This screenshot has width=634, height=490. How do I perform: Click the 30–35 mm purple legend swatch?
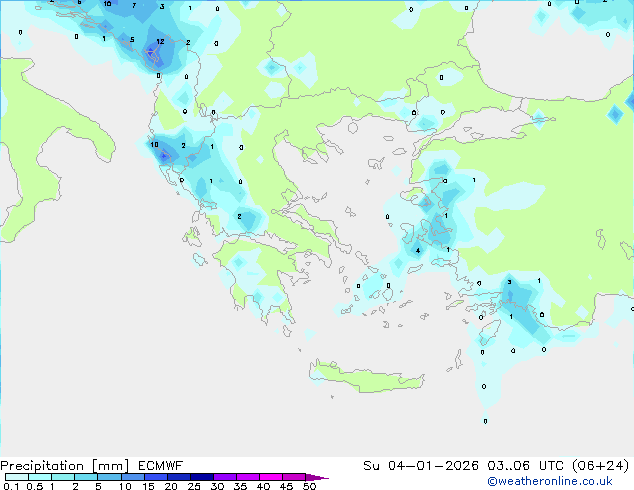click(225, 477)
